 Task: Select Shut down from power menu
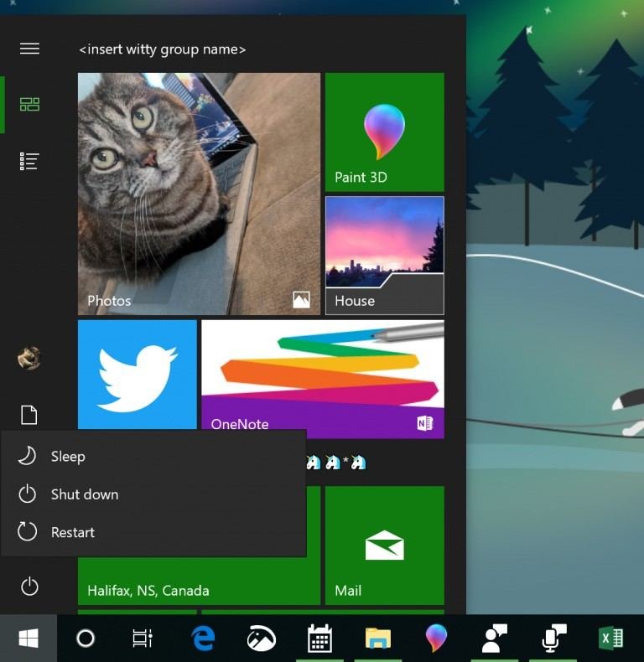84,494
